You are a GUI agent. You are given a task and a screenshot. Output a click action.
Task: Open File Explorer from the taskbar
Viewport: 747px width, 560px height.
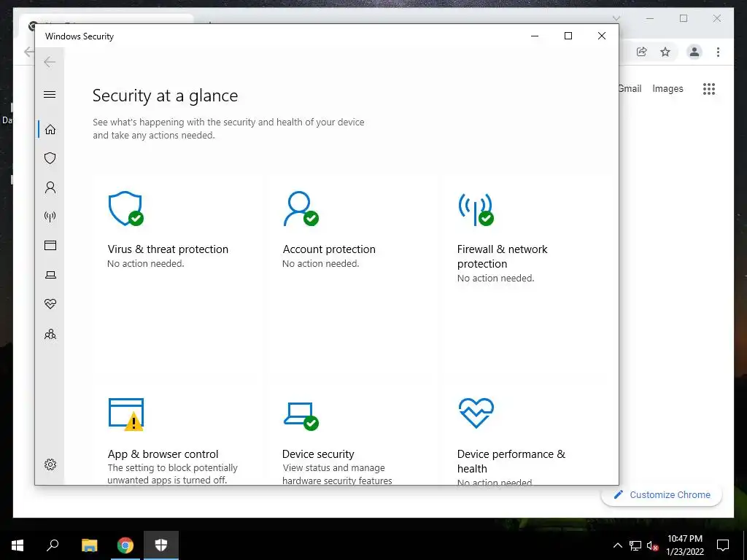(x=89, y=545)
